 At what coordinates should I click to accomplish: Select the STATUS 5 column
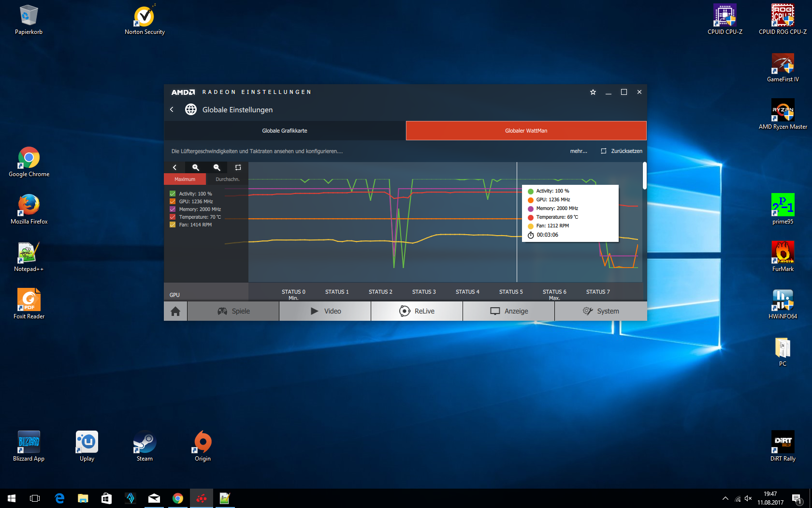coord(511,292)
